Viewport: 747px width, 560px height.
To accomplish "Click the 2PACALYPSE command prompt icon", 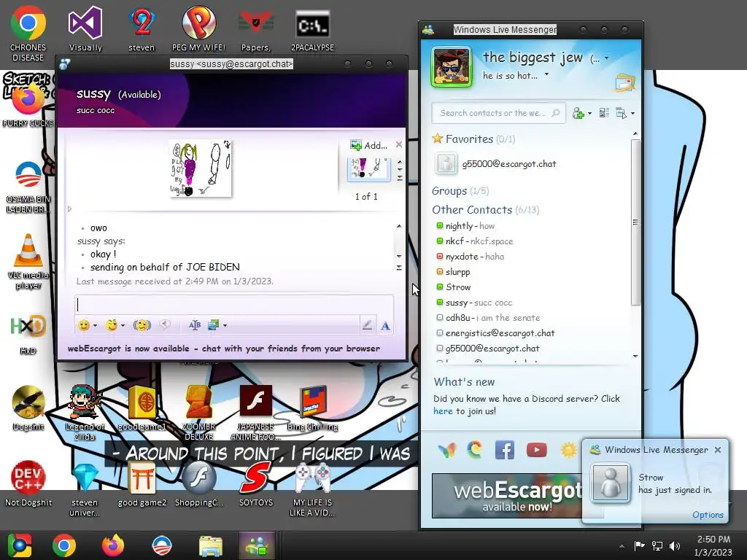I will click(x=312, y=31).
